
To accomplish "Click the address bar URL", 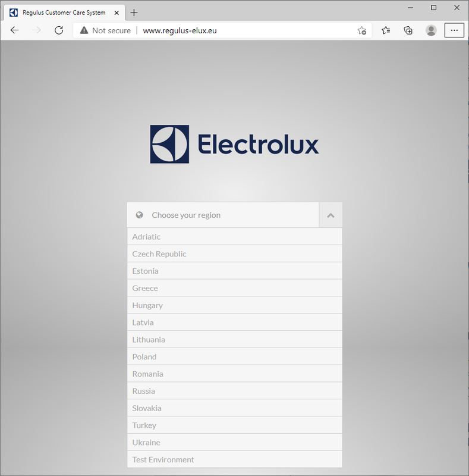I will point(180,31).
